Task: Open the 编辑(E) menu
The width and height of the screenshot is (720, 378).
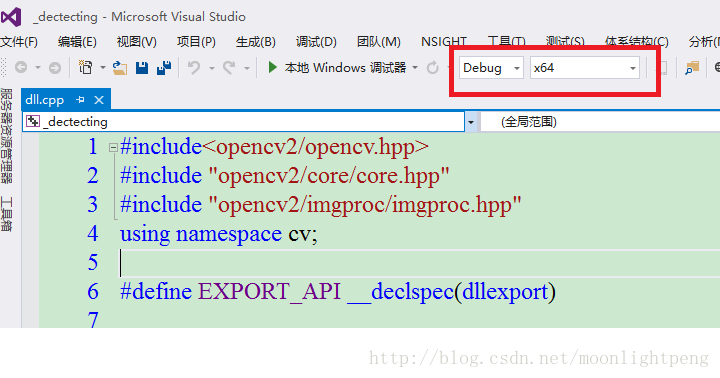Action: click(77, 42)
